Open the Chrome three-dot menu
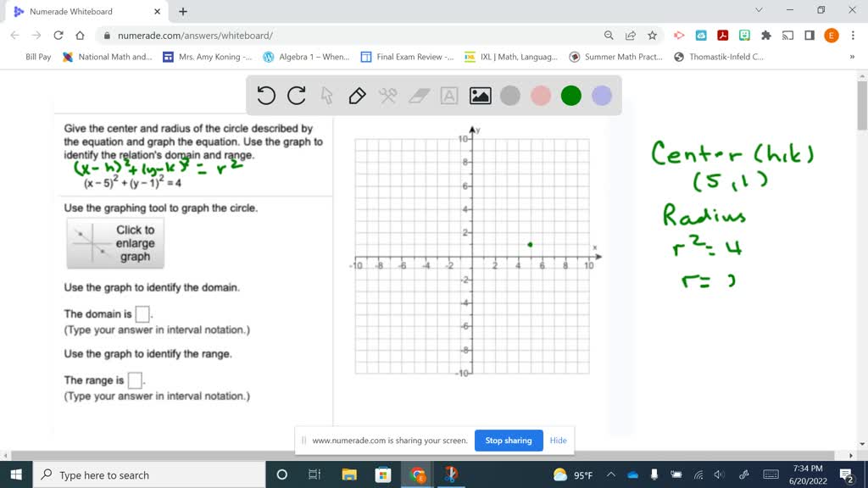868x488 pixels. point(852,35)
